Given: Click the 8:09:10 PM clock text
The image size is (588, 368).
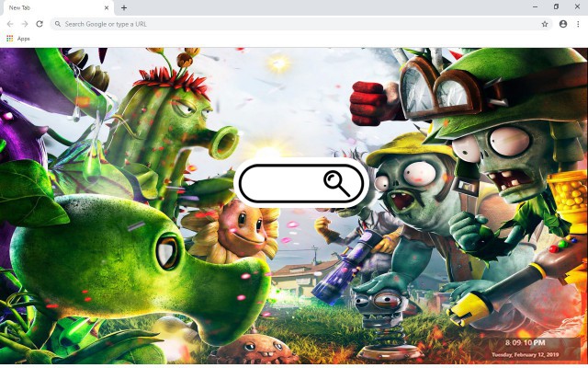Looking at the screenshot, I should pos(525,342).
